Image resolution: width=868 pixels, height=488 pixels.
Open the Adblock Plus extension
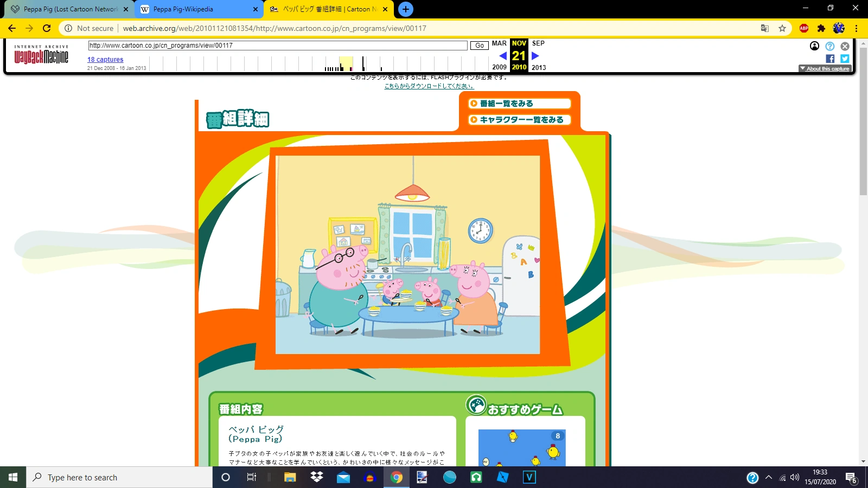click(x=804, y=28)
